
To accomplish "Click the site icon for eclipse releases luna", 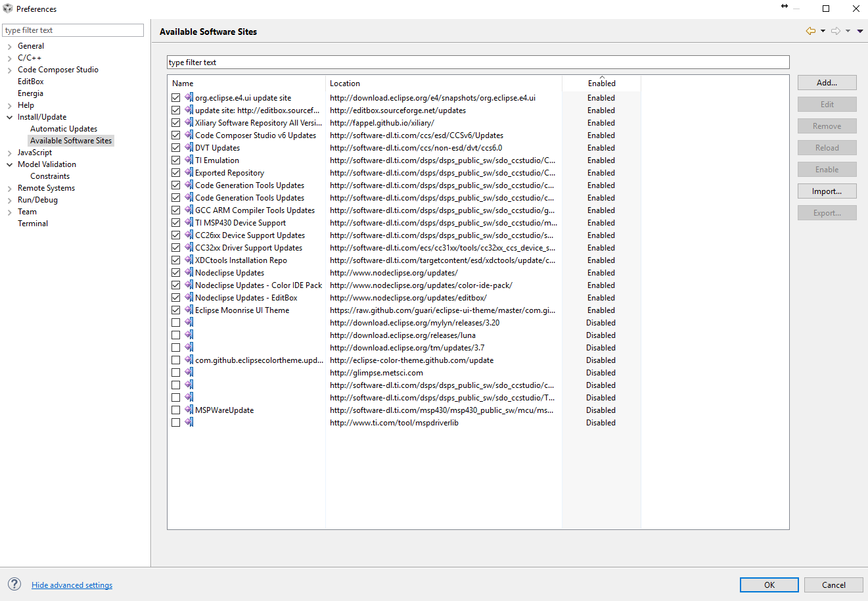I will 189,335.
